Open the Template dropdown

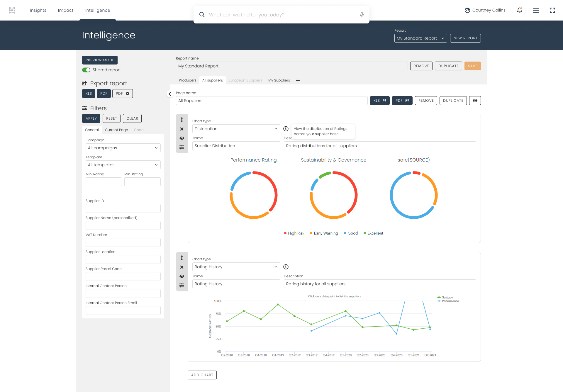tap(123, 165)
